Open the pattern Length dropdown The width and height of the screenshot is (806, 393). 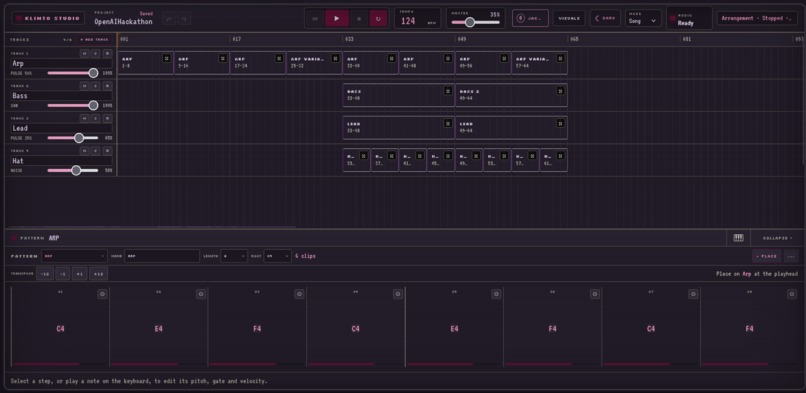point(234,256)
